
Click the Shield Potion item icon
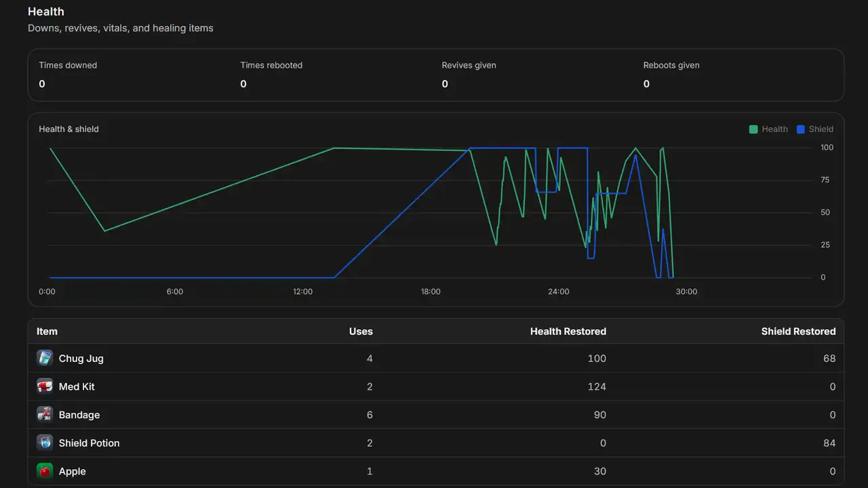pos(45,443)
